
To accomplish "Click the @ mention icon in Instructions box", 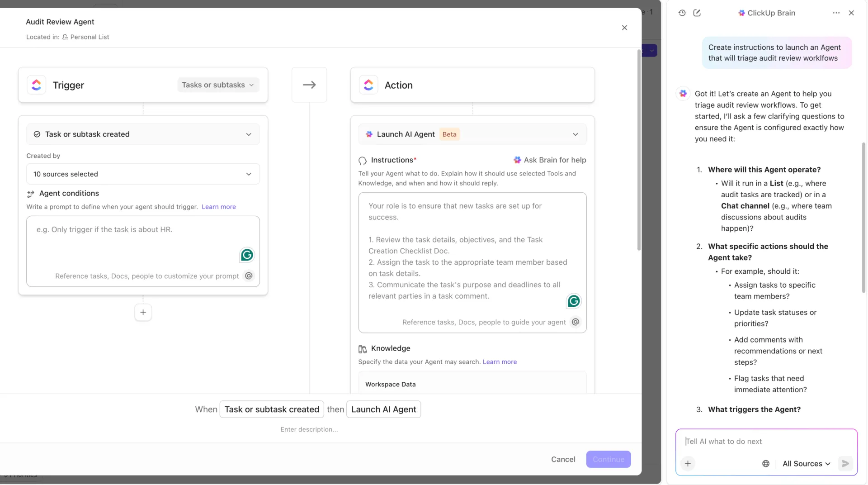I will pyautogui.click(x=576, y=322).
